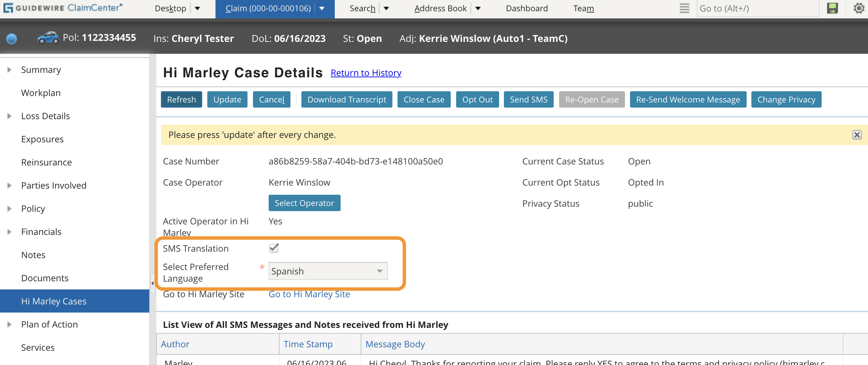This screenshot has height=365, width=868.
Task: Dismiss the yellow update reminder banner
Action: 857,135
